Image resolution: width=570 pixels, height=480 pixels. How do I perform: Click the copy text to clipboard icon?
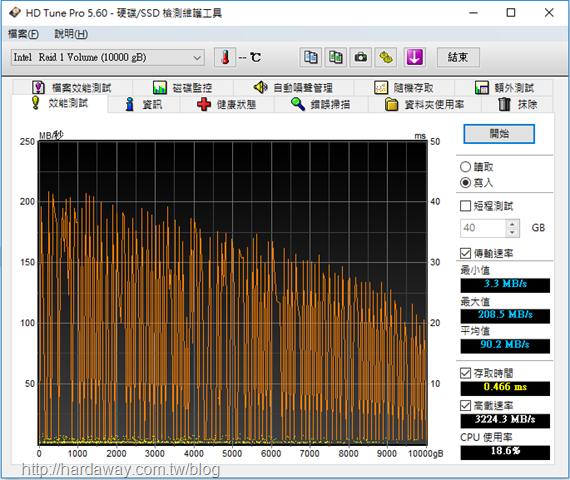tap(310, 57)
